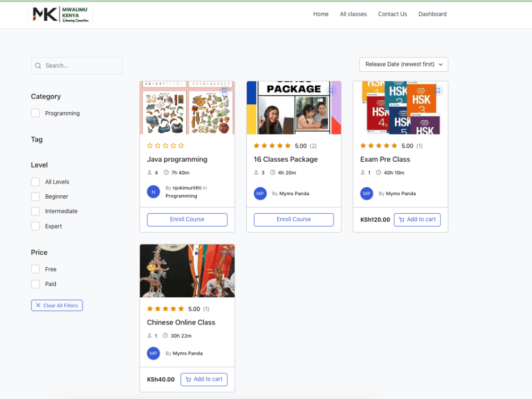Toggle the Paid price filter
The image size is (532, 399).
coord(36,284)
